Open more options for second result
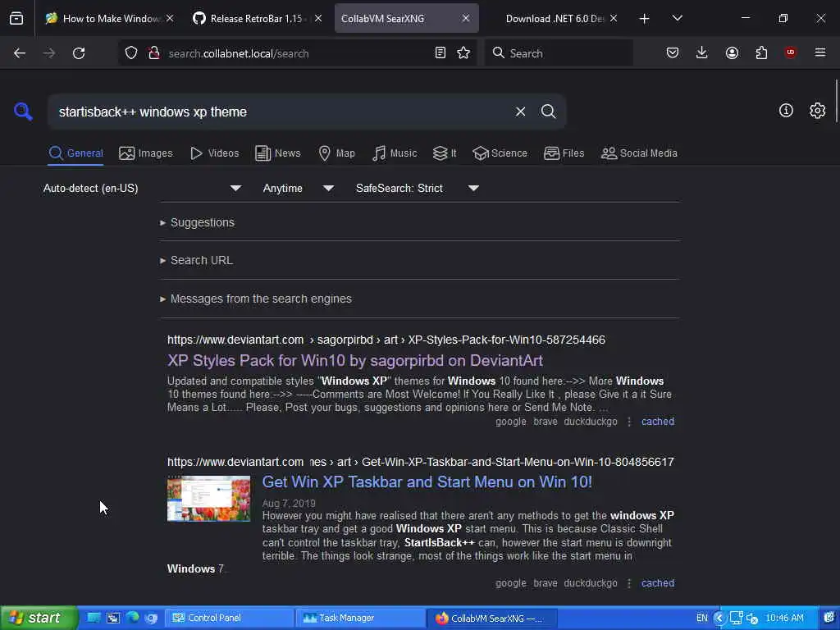This screenshot has width=840, height=630. [629, 583]
